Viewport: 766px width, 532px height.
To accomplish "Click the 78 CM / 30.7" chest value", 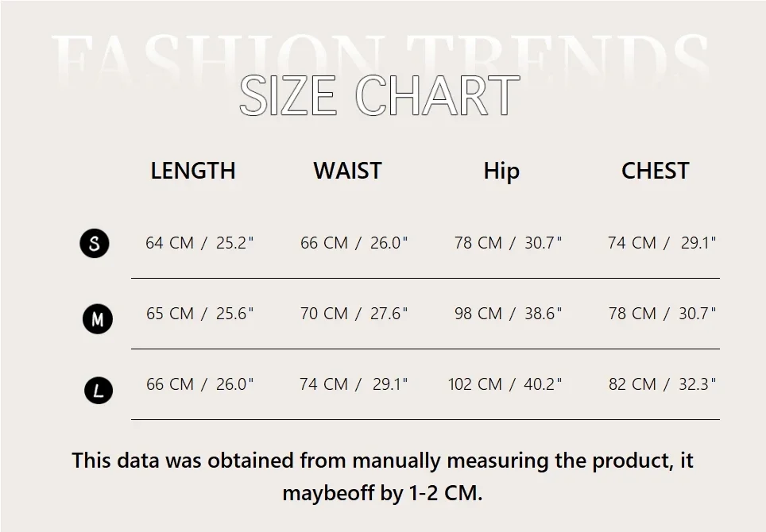I will tap(662, 314).
